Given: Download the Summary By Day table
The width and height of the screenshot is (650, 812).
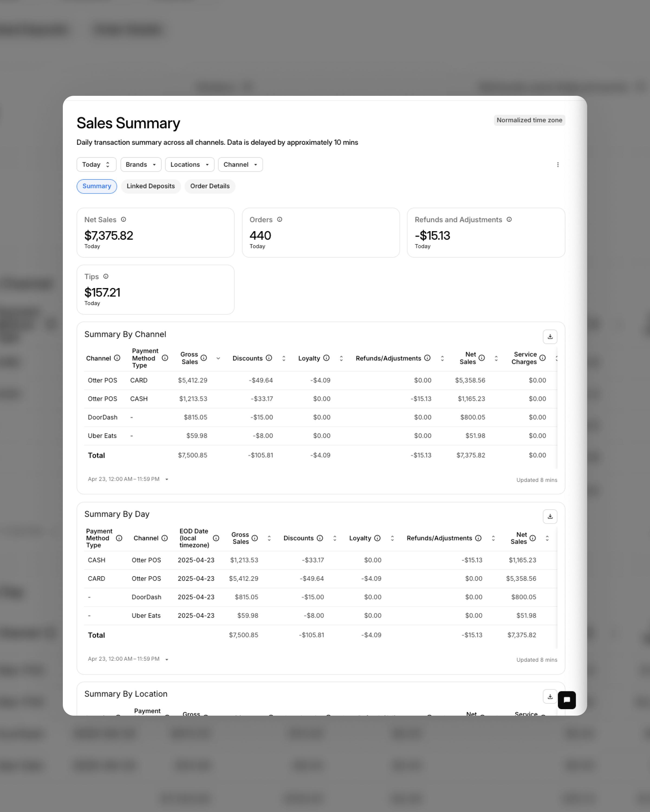Looking at the screenshot, I should tap(550, 516).
